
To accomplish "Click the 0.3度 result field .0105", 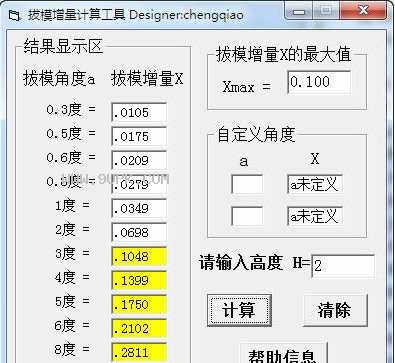I will click(x=139, y=112).
